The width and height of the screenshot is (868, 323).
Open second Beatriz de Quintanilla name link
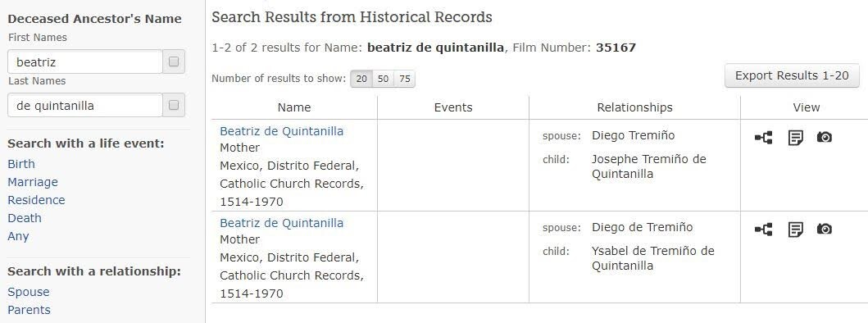tap(281, 223)
